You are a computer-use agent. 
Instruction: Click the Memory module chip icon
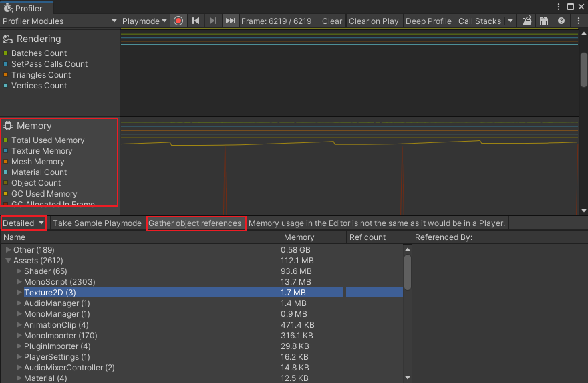pyautogui.click(x=8, y=126)
